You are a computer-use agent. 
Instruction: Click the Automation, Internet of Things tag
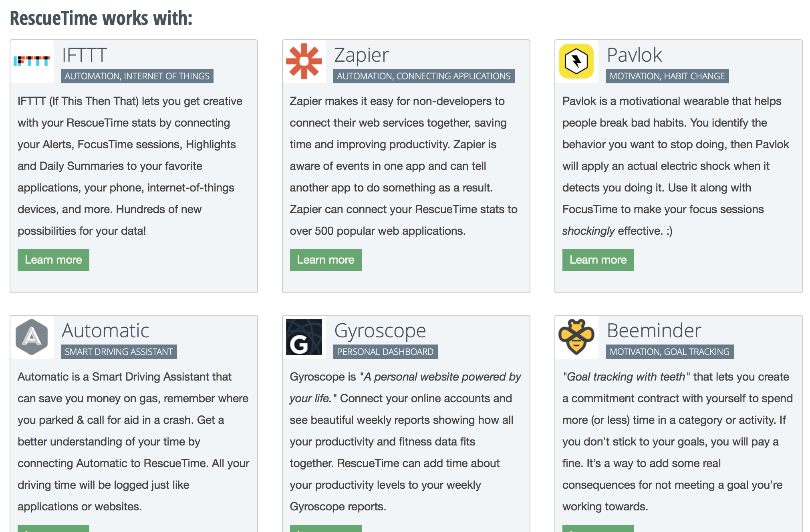click(137, 76)
